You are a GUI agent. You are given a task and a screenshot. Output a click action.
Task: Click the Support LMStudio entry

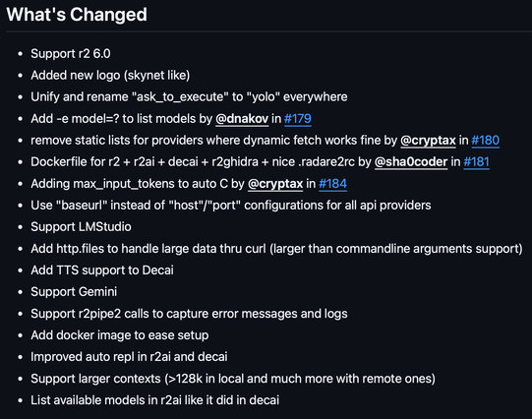(x=81, y=227)
